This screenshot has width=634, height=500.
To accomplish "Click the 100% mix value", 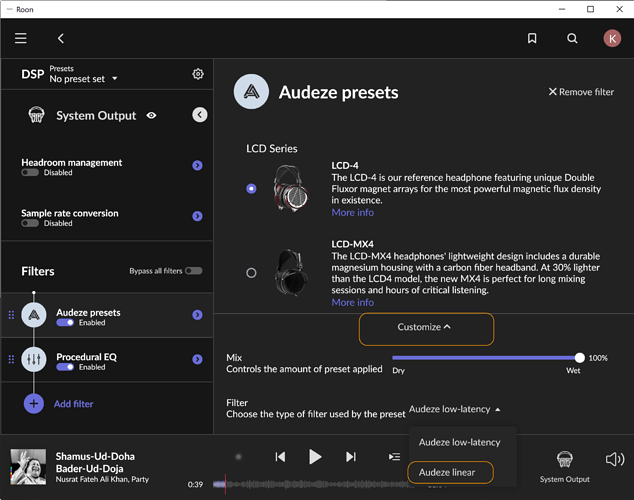I will click(x=598, y=358).
